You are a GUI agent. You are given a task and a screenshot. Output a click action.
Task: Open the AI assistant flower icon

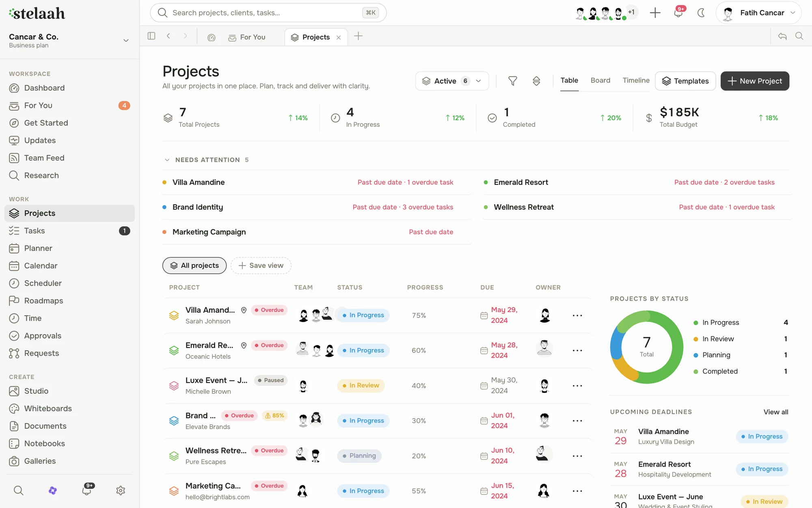click(x=53, y=491)
